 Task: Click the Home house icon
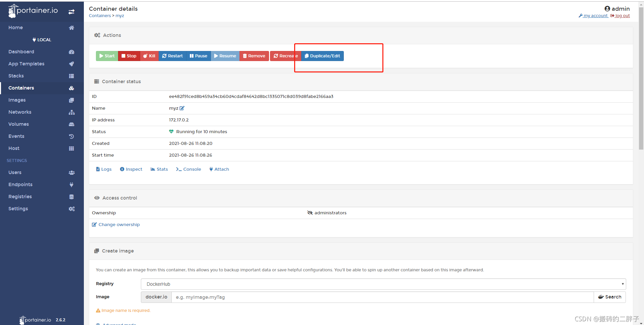71,28
